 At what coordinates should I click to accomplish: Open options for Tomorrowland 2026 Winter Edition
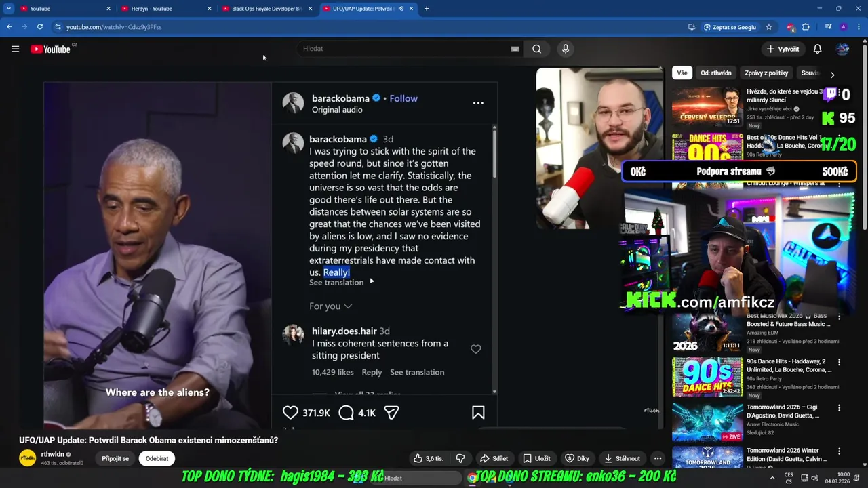(839, 451)
